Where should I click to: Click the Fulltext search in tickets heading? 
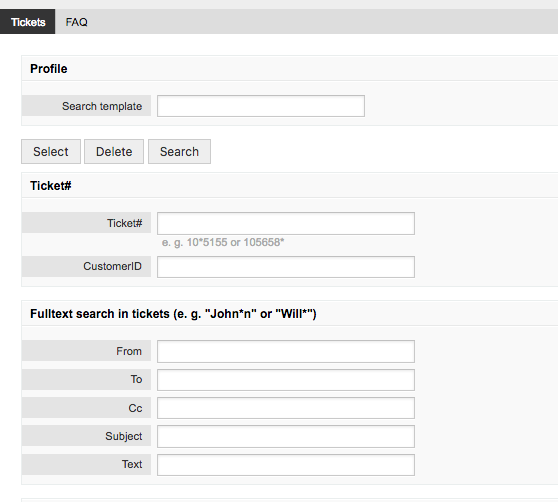(x=173, y=314)
